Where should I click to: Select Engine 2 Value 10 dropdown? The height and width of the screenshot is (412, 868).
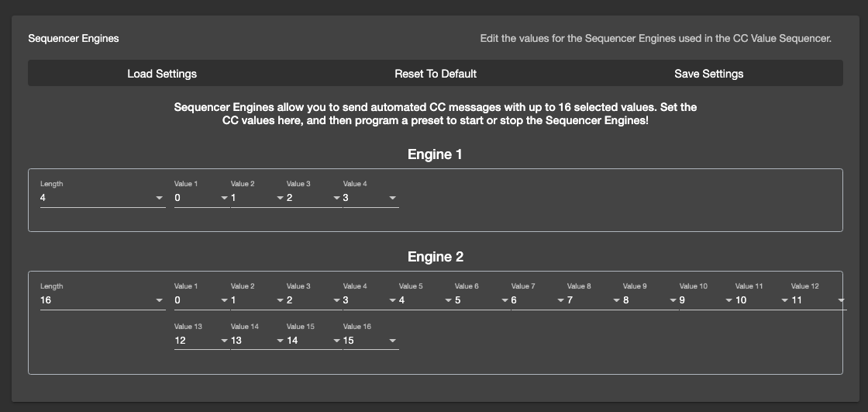click(706, 300)
